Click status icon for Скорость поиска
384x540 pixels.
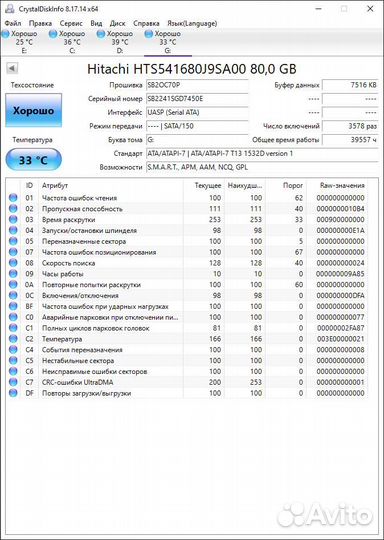click(x=13, y=263)
